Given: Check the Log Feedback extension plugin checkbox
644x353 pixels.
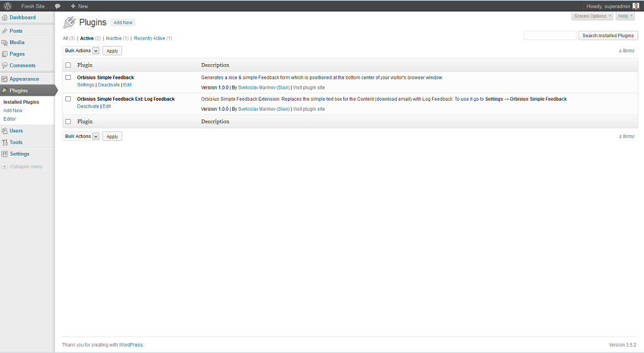Looking at the screenshot, I should [68, 99].
